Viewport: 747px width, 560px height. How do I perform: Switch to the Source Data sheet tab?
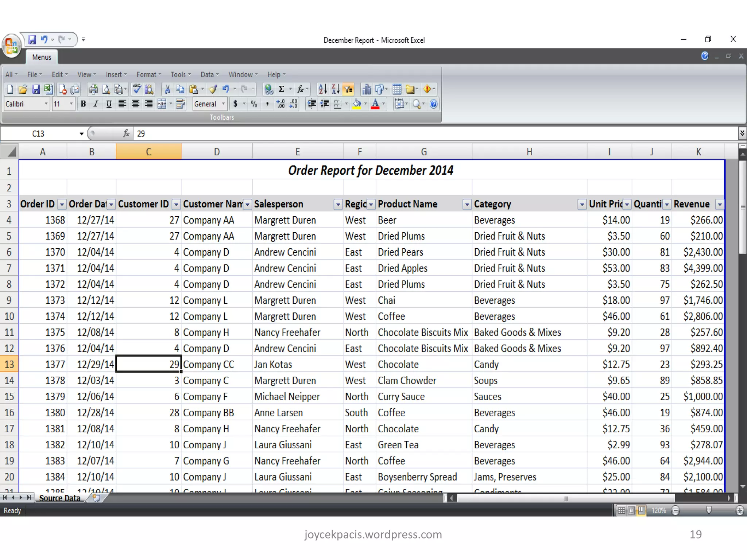59,498
